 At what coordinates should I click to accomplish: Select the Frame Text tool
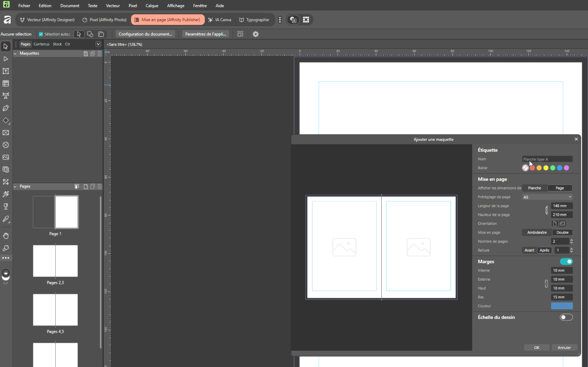click(x=6, y=71)
